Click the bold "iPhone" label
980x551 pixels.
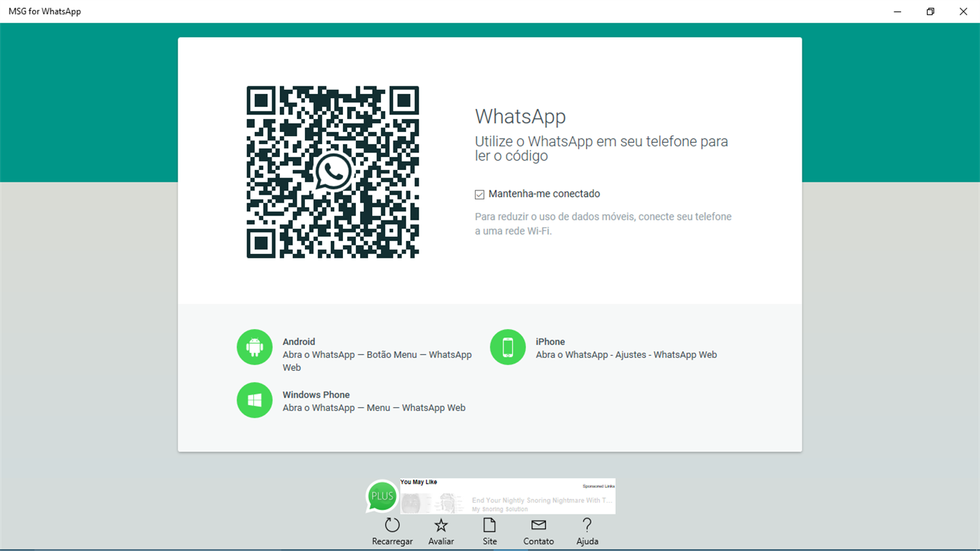coord(550,342)
